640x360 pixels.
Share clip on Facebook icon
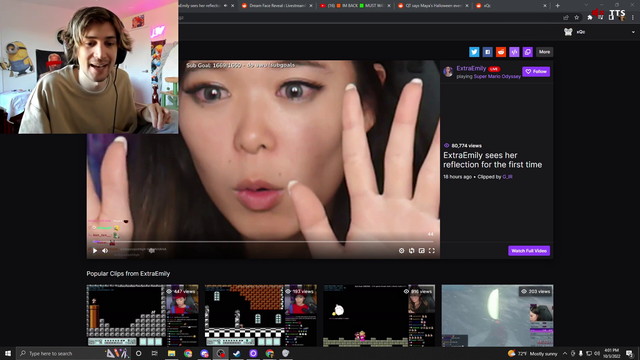(x=487, y=52)
